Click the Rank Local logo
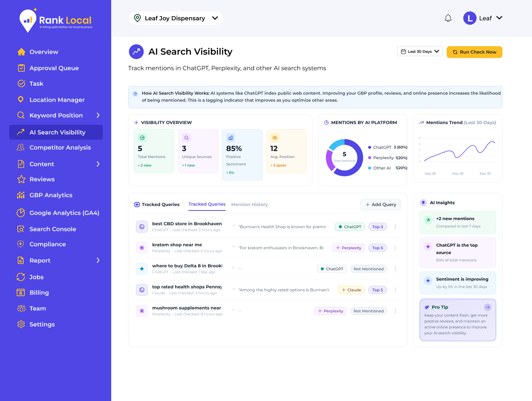The image size is (532, 401). 56,20
